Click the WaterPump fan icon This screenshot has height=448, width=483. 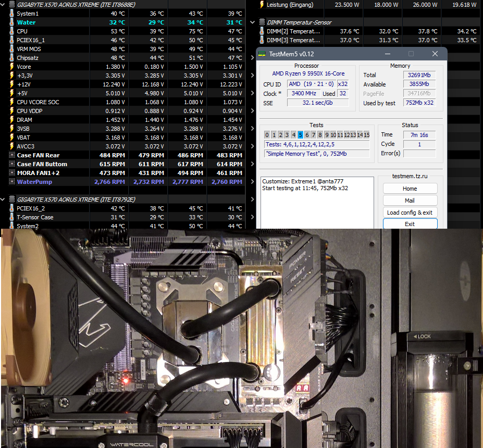click(12, 181)
